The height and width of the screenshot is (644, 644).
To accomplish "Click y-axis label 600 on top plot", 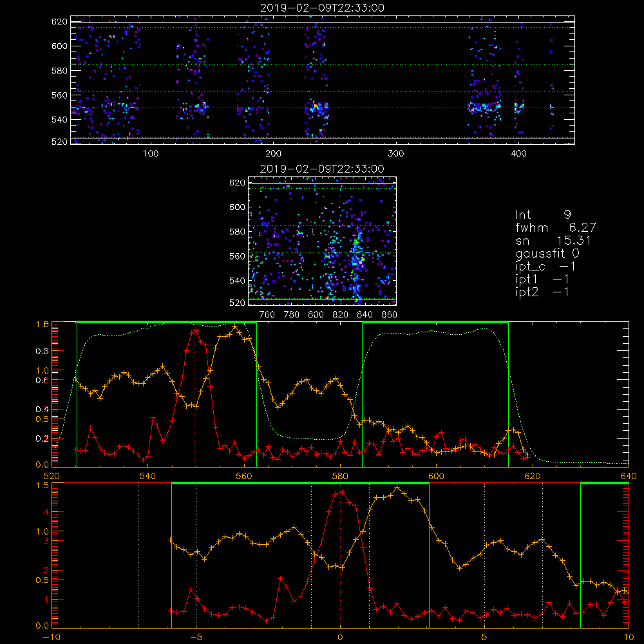I will click(x=59, y=46).
